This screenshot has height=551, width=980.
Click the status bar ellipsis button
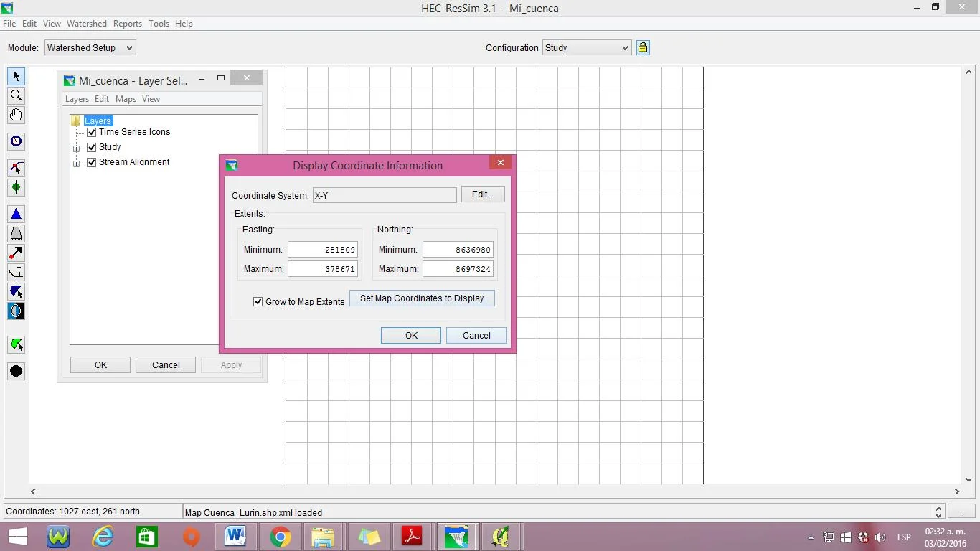coord(961,512)
